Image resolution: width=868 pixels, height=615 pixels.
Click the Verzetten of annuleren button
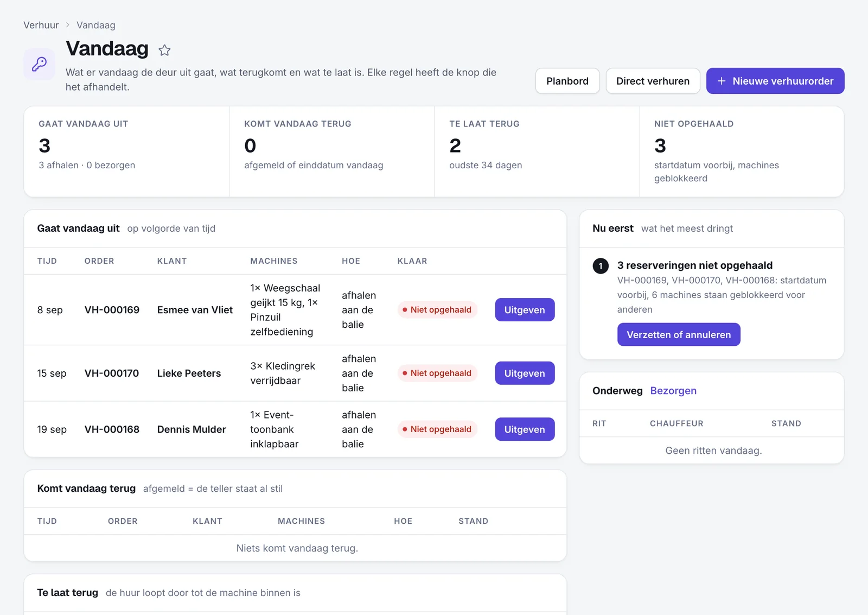[679, 335]
